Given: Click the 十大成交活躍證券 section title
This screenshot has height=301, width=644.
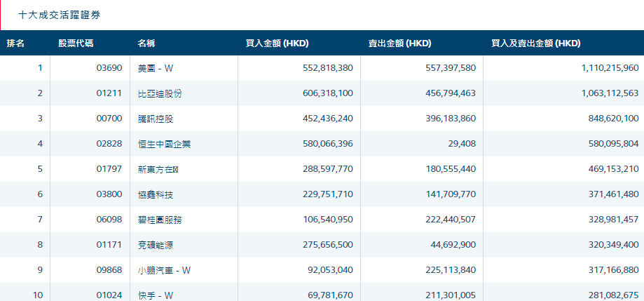Looking at the screenshot, I should click(60, 15).
